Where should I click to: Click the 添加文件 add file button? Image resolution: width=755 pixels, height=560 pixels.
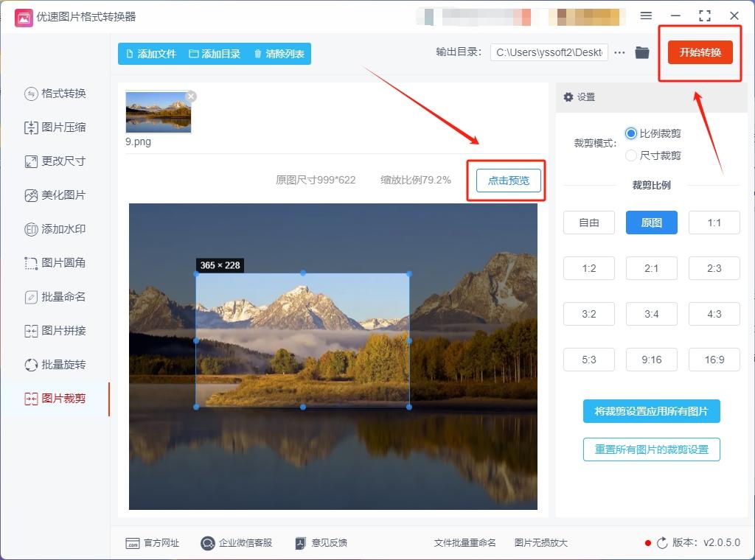pos(150,54)
